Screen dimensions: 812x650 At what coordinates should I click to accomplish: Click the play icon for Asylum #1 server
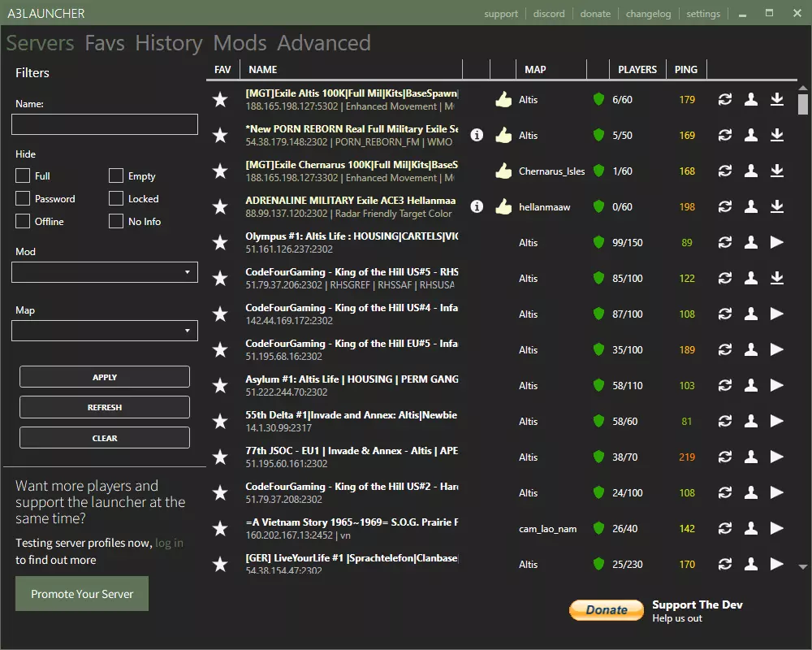point(777,385)
